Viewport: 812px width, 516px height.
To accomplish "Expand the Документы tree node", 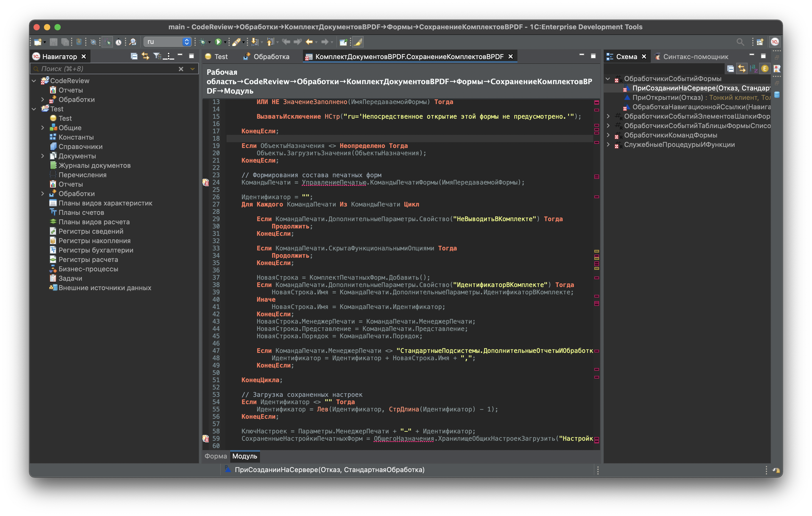I will pyautogui.click(x=42, y=156).
